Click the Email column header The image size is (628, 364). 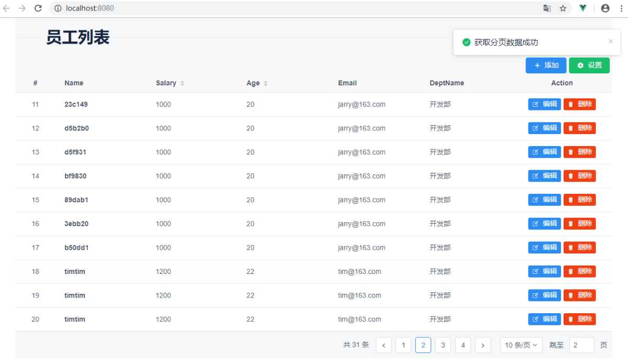point(347,83)
